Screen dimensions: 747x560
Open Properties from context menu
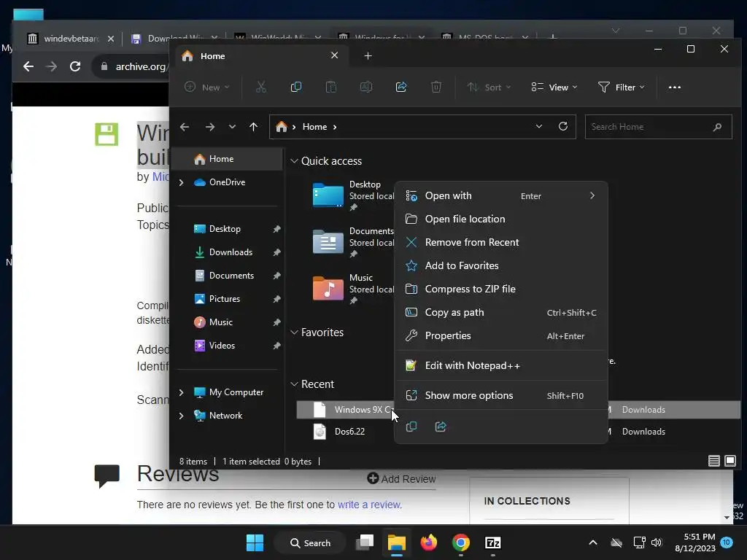pos(500,335)
